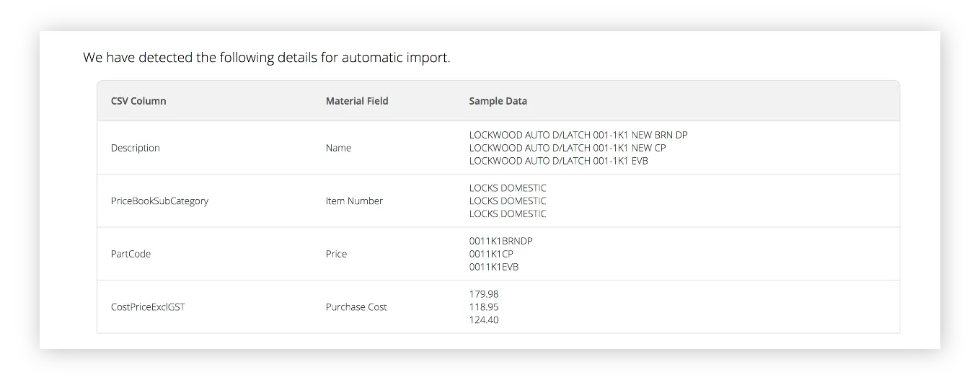Image resolution: width=980 pixels, height=380 pixels.
Task: Click the CSV Column header
Action: 138,101
